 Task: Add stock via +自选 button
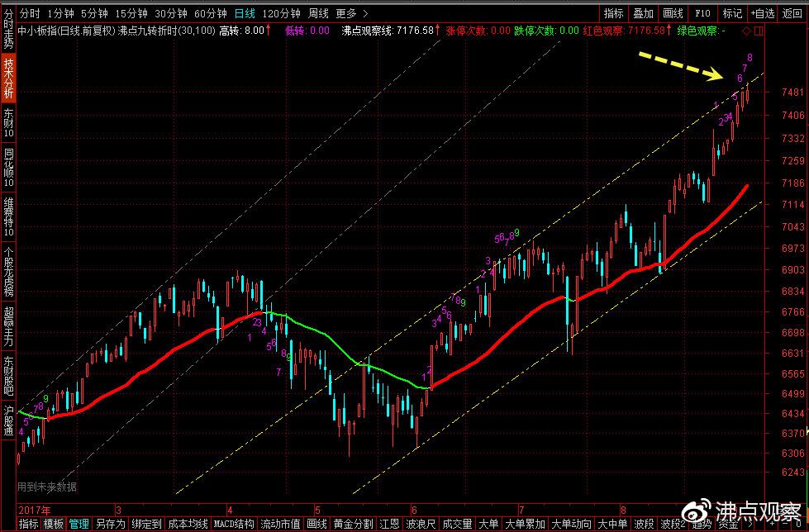coord(763,13)
